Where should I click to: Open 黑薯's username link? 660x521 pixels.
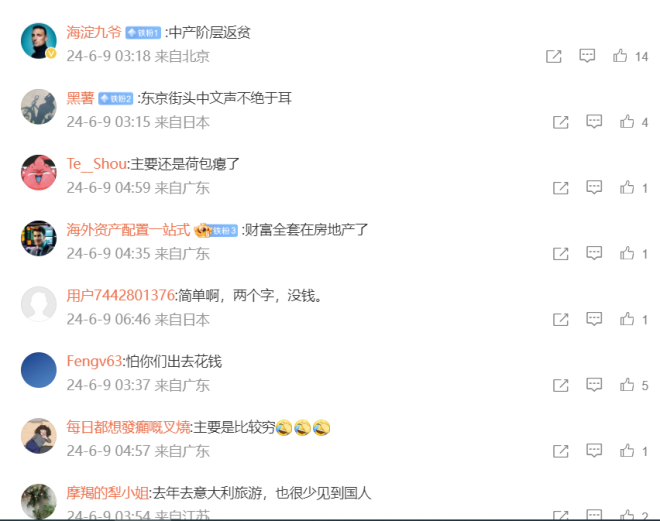[80, 98]
